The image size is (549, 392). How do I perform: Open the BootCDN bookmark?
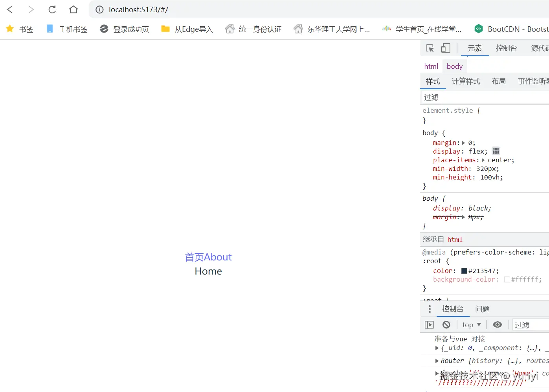[x=511, y=29]
